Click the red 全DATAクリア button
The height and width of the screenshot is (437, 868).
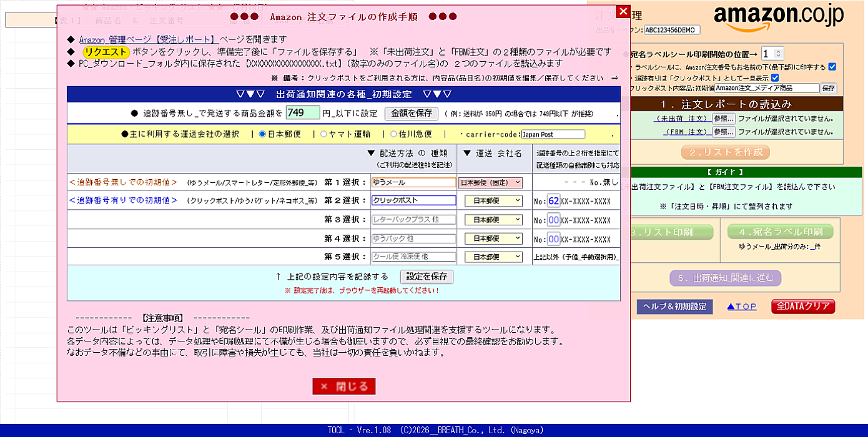[x=803, y=307]
